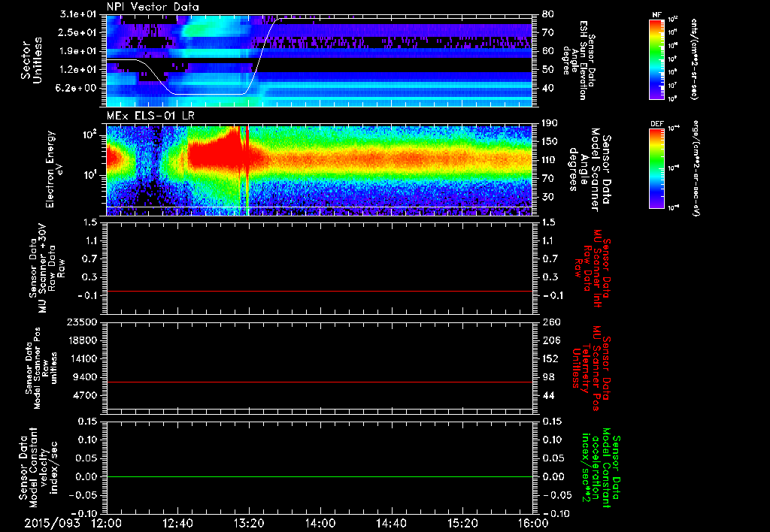Click the 'NF' color bar heading

(x=656, y=15)
